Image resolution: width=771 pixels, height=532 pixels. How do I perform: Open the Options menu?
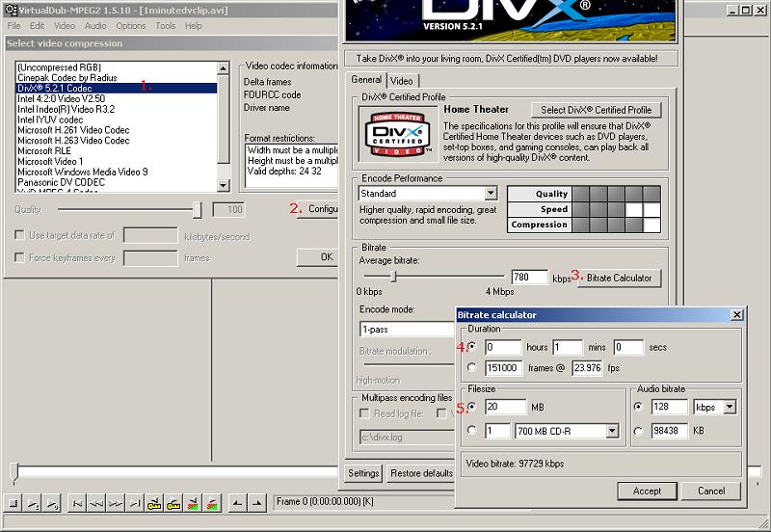coord(131,26)
